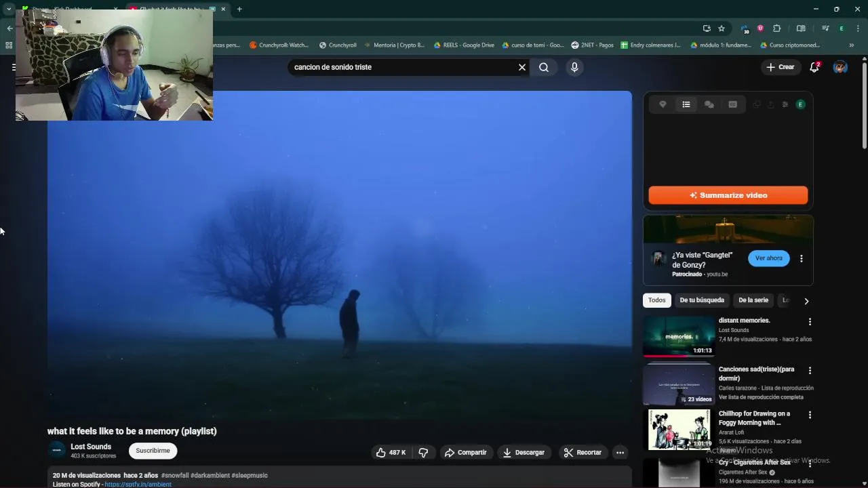This screenshot has width=868, height=488.
Task: Open módulo 1: fundame... bookmark
Action: click(721, 45)
